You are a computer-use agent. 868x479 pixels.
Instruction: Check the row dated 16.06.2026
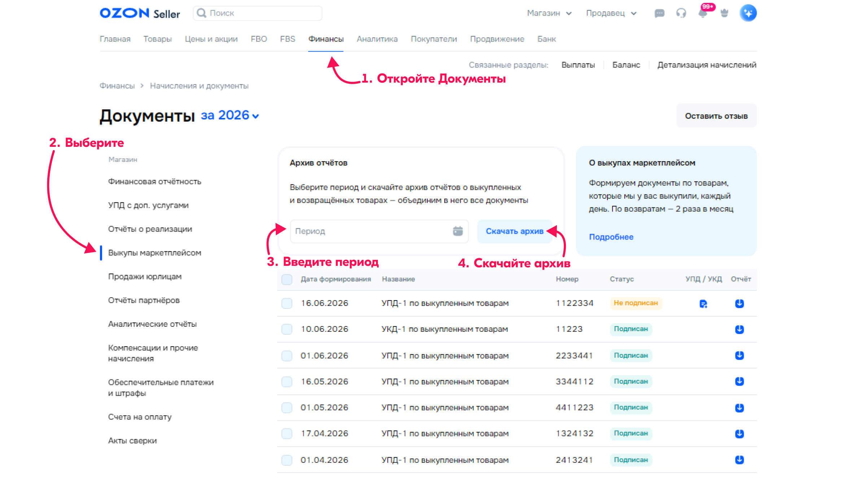coord(287,303)
